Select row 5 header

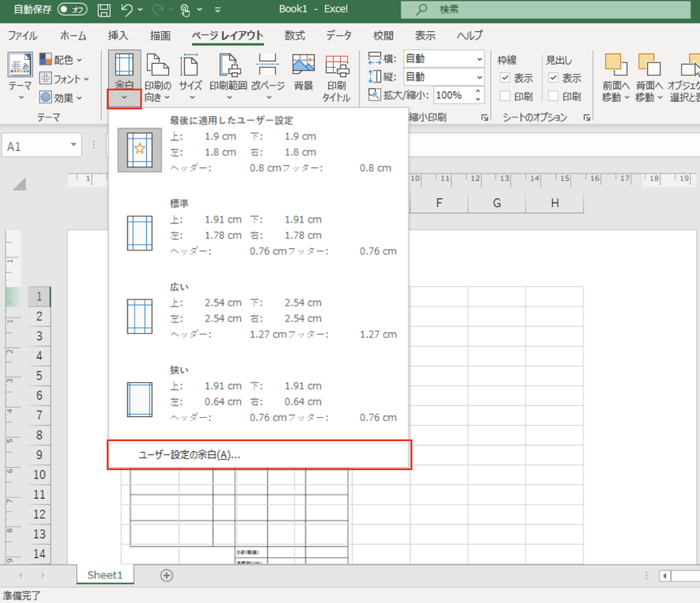(40, 376)
